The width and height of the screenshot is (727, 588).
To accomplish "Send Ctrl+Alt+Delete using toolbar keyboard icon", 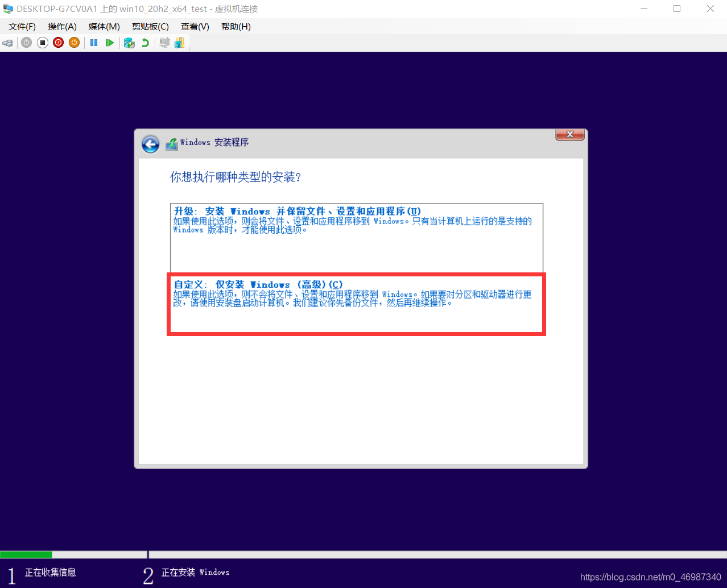I will tap(8, 43).
